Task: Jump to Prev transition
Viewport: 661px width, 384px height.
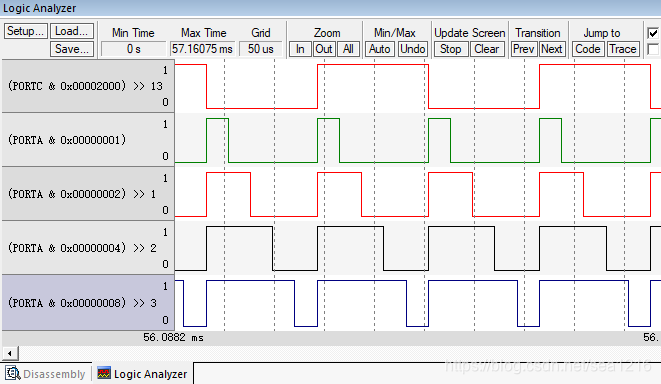Action: [524, 49]
